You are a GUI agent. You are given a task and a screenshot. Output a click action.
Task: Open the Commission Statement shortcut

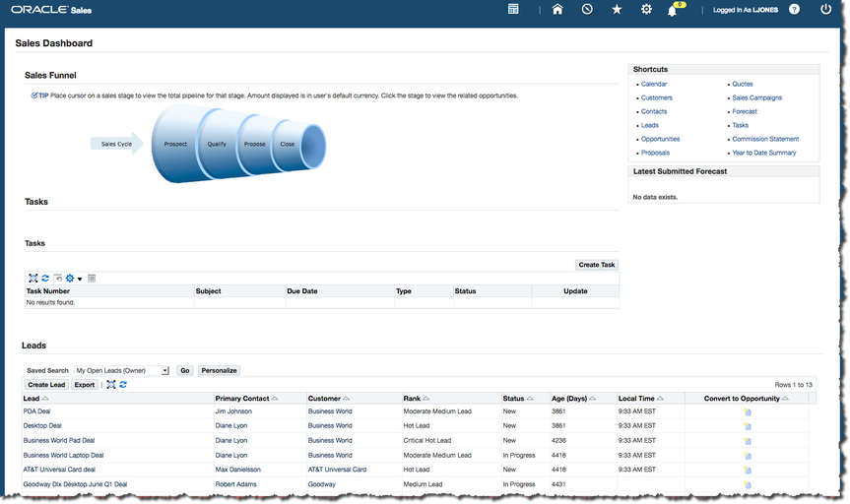[x=765, y=139]
